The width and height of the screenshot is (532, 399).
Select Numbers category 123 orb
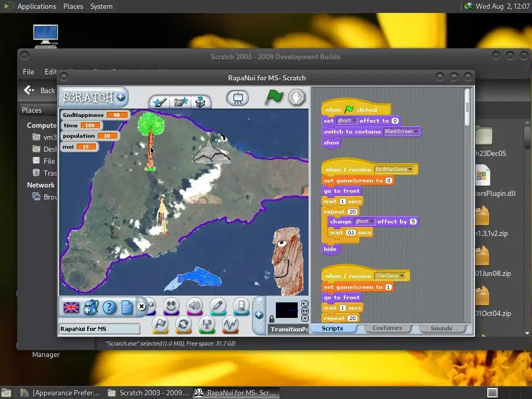pos(207,325)
